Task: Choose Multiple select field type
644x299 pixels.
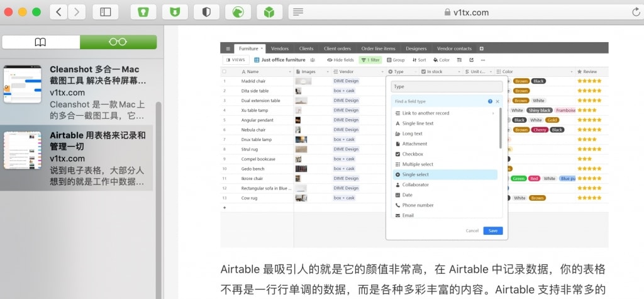Action: (445, 164)
